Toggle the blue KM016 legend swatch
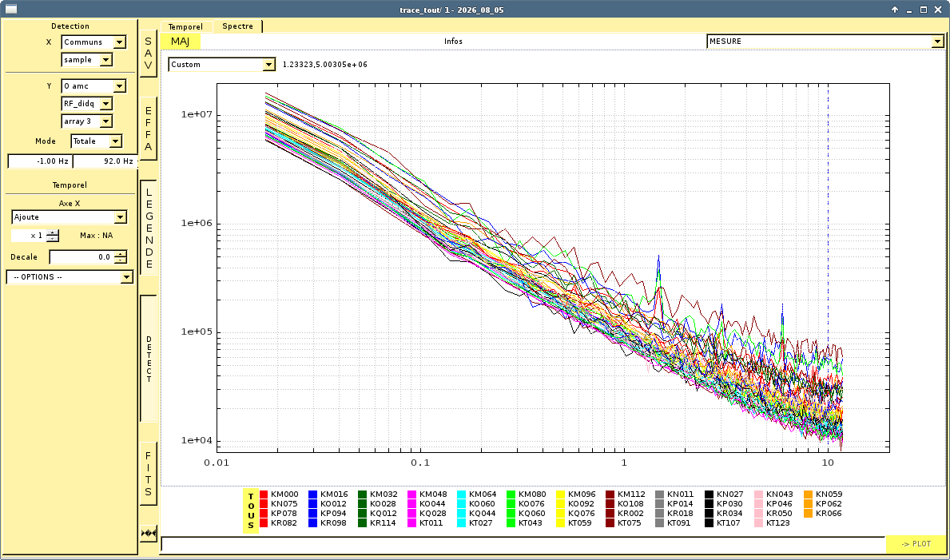The height and width of the screenshot is (560, 950). (312, 494)
